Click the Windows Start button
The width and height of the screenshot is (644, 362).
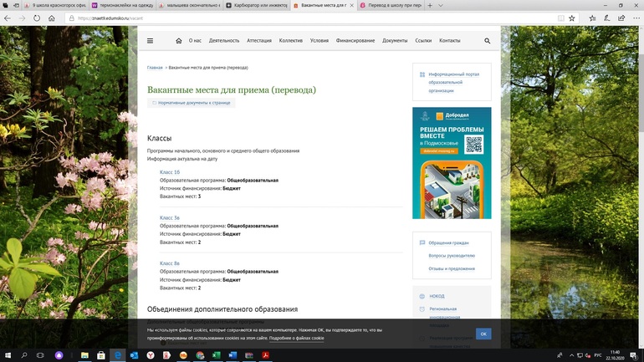pyautogui.click(x=8, y=355)
